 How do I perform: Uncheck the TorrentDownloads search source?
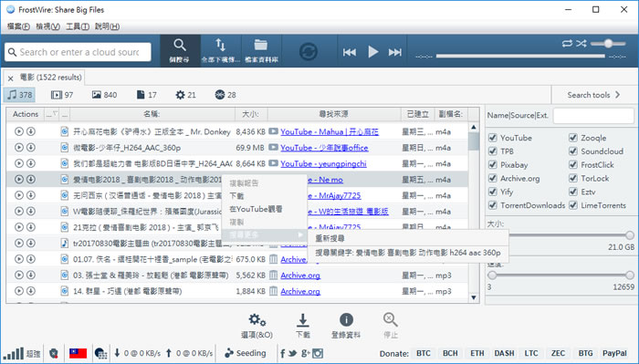492,205
